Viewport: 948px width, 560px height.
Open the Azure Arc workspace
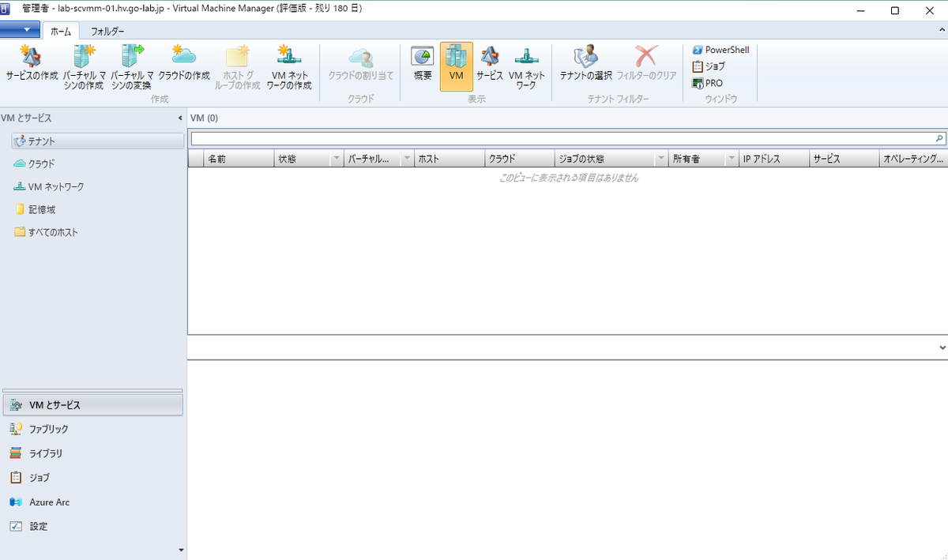(92, 502)
